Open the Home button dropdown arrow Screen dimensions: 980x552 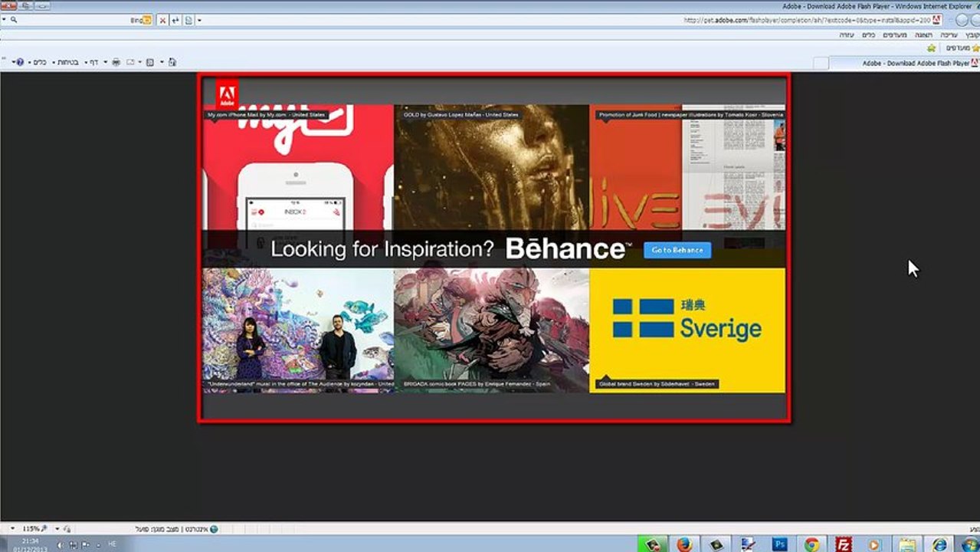click(x=162, y=62)
